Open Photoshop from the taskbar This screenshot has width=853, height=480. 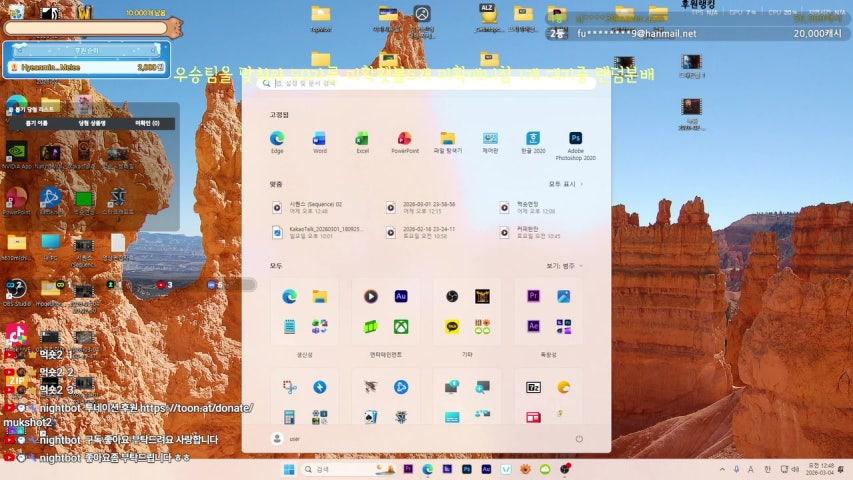pyautogui.click(x=466, y=469)
